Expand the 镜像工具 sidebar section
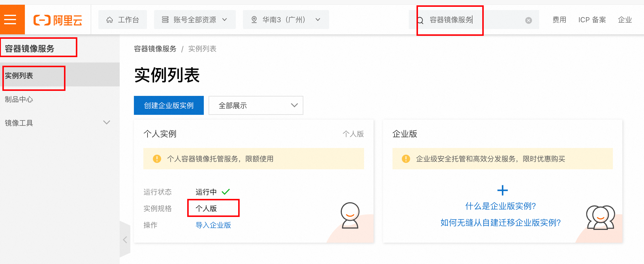The height and width of the screenshot is (264, 644). tap(60, 123)
